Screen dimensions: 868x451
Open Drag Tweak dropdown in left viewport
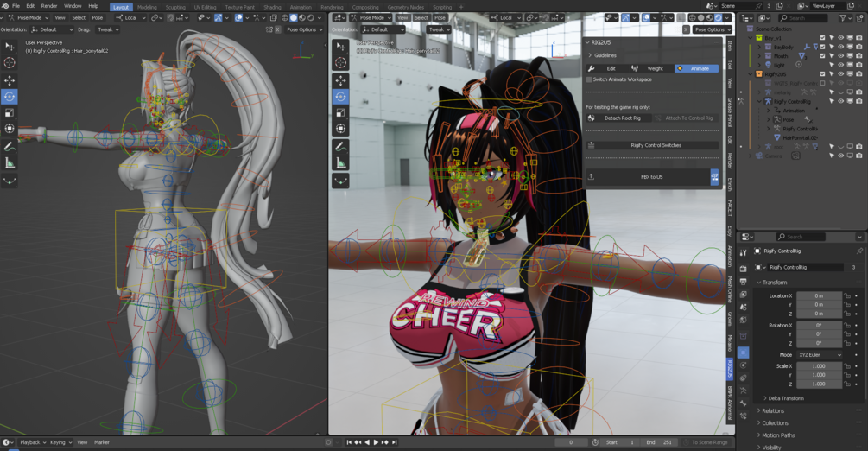[106, 29]
